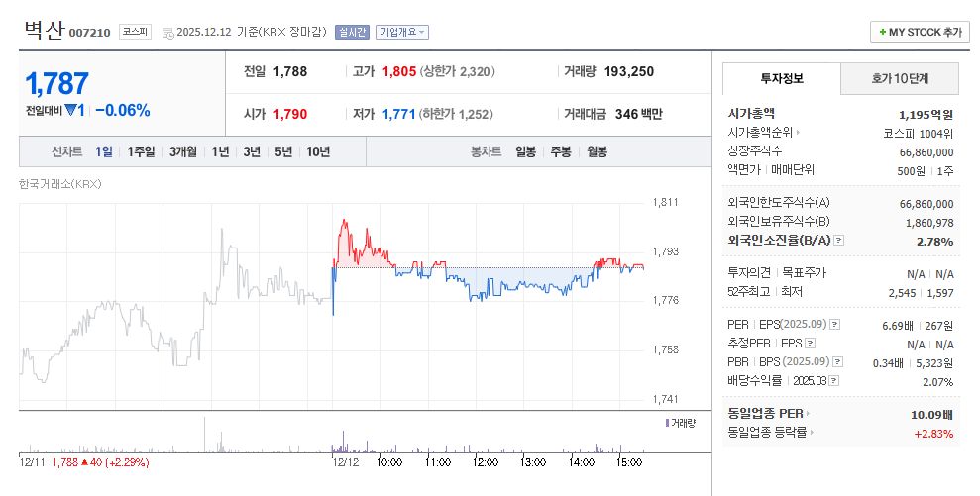Click the red morning peak on the chart

344,222
